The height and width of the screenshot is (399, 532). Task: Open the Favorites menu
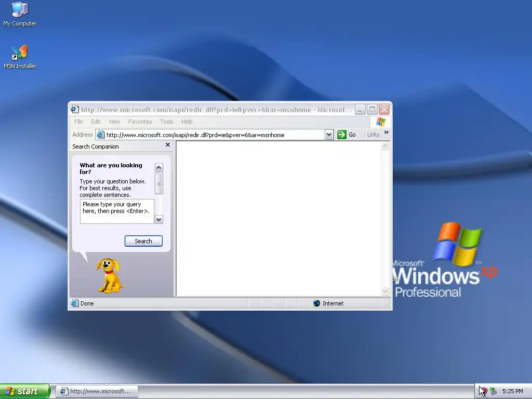point(140,122)
